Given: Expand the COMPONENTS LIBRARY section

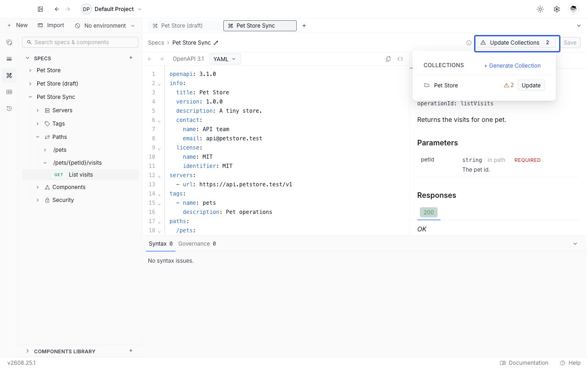Looking at the screenshot, I should [x=28, y=351].
